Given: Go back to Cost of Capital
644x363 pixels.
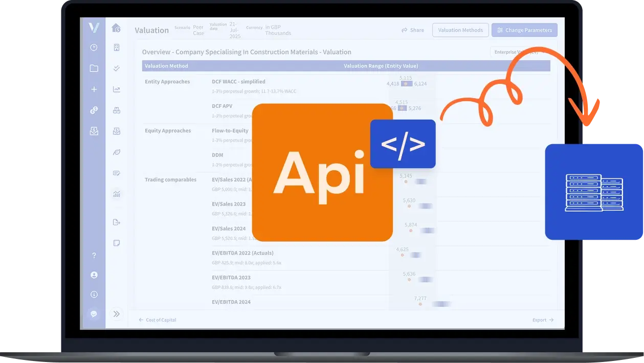Looking at the screenshot, I should 158,320.
